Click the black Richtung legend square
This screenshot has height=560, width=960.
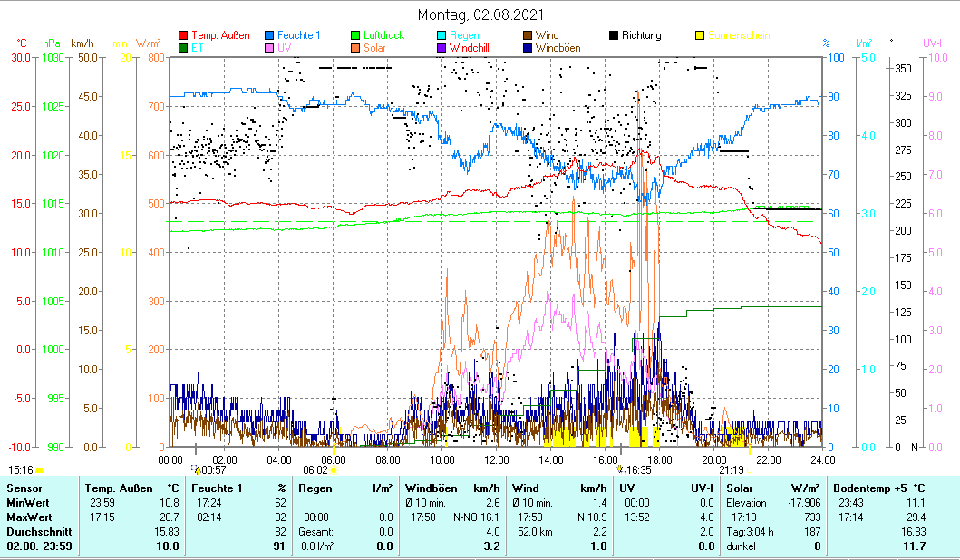point(614,36)
